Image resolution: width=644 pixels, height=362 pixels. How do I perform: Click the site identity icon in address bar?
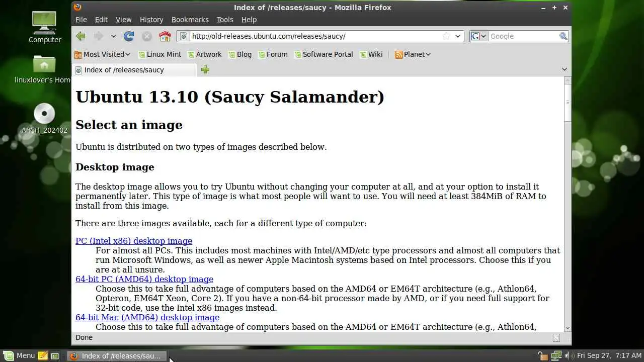(184, 36)
